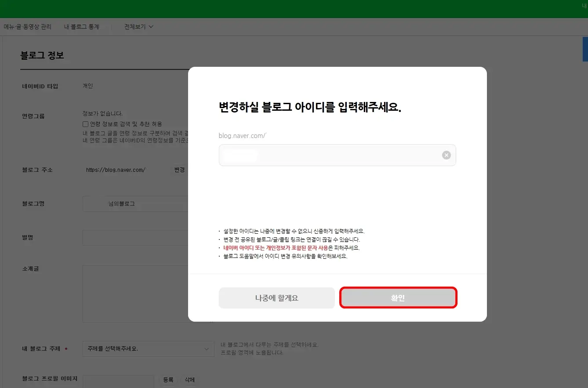This screenshot has width=588, height=388.
Task: Clear the blog ID input using the X icon
Action: pos(446,155)
